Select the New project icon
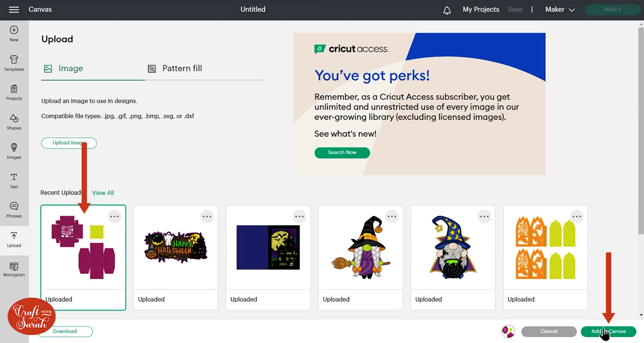644x343 pixels. click(14, 34)
